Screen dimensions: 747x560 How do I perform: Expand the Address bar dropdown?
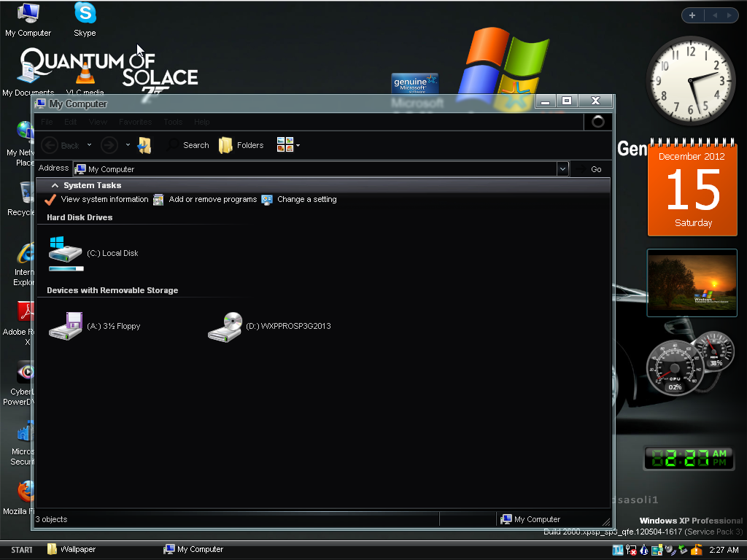click(x=562, y=168)
